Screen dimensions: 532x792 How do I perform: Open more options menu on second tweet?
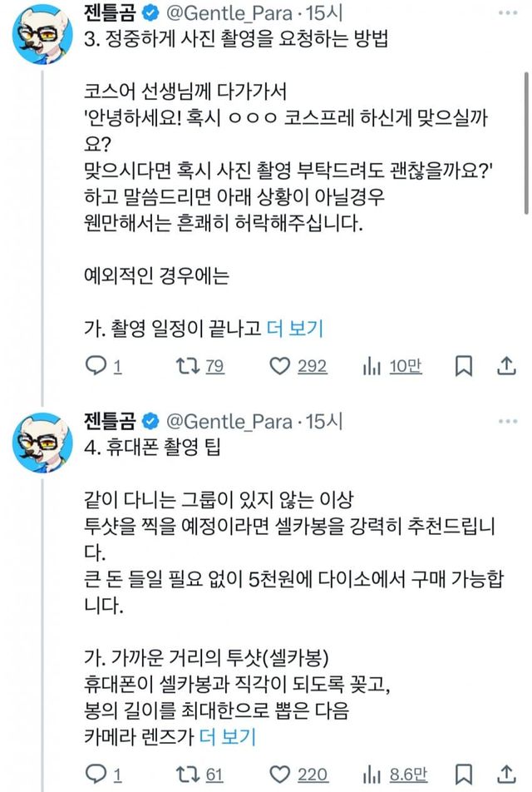(x=504, y=421)
